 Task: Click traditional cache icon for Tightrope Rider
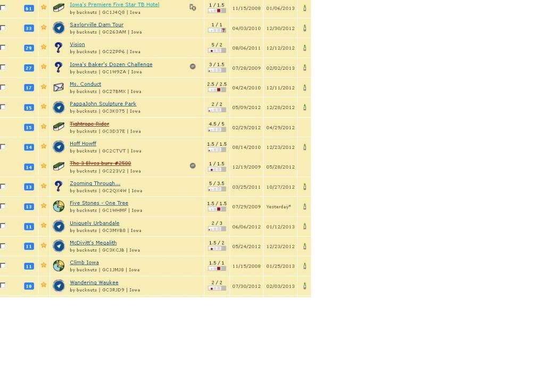[59, 127]
